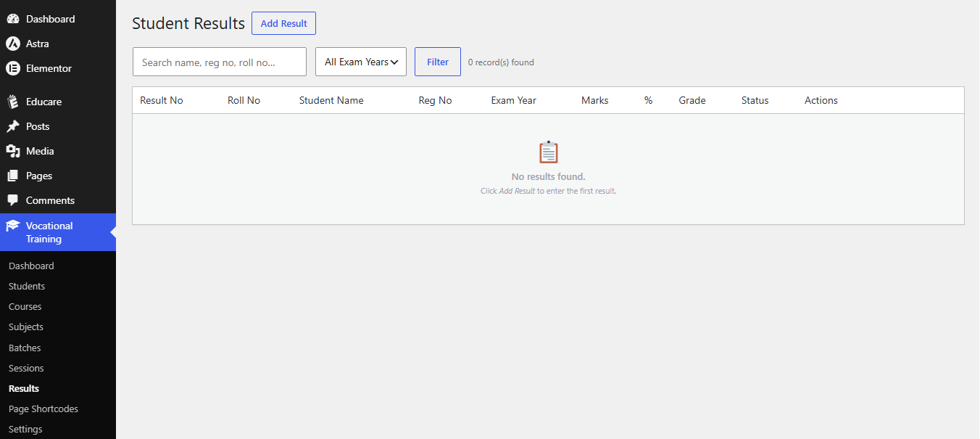Click the Grade column header
The image size is (980, 439).
(692, 100)
